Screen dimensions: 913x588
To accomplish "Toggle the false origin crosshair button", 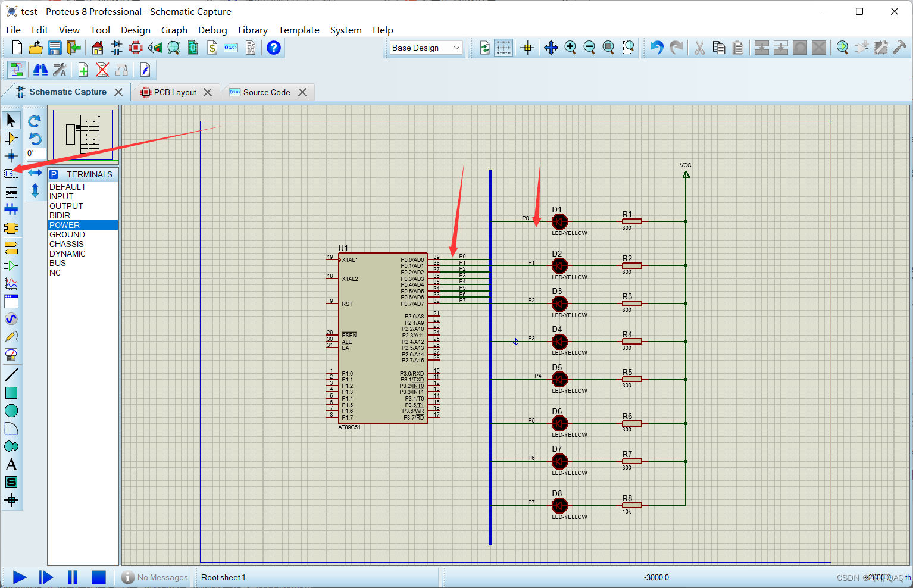I will [527, 48].
